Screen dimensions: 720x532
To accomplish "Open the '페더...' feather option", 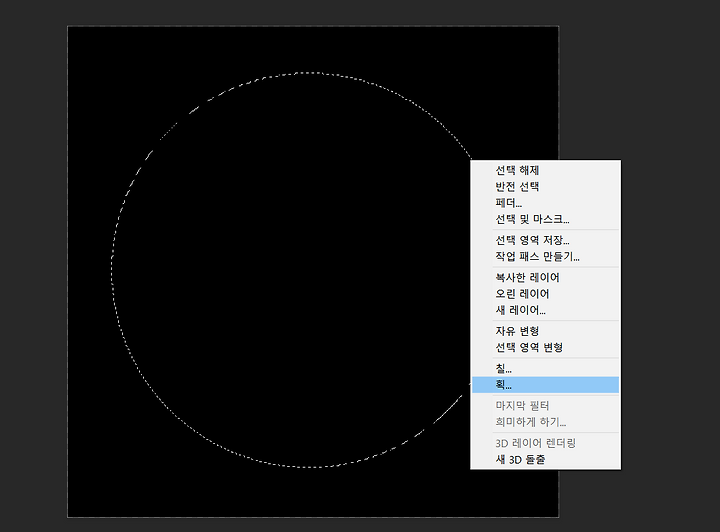I will tap(546, 203).
